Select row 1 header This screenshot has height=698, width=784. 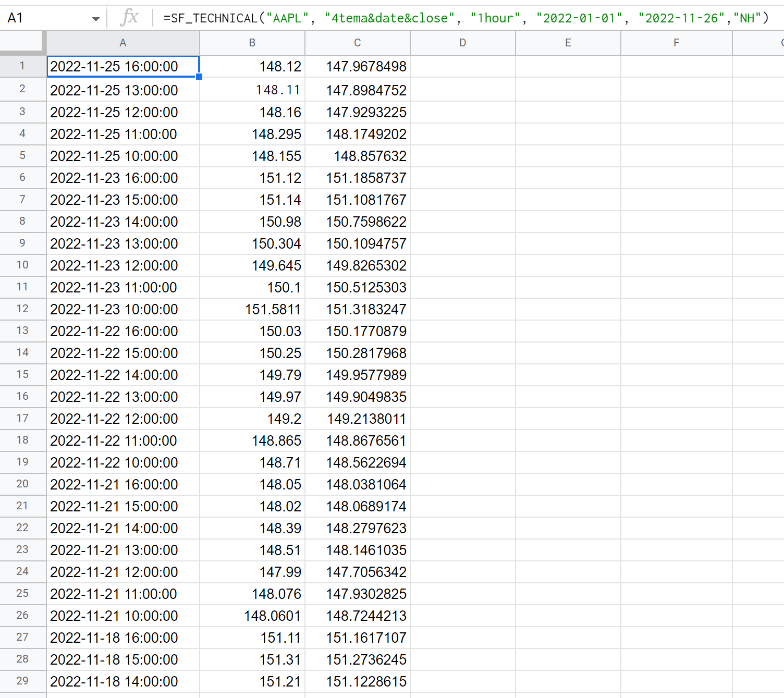coord(22,66)
